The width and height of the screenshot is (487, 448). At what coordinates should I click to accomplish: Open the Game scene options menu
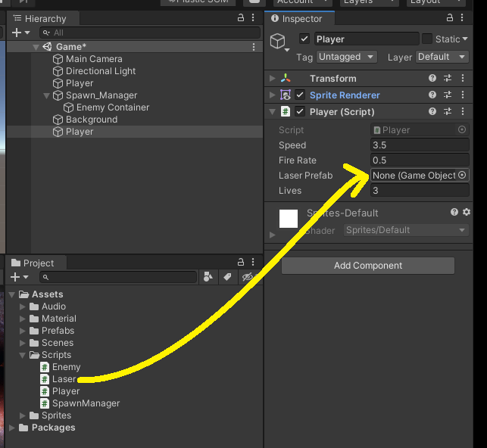point(254,47)
